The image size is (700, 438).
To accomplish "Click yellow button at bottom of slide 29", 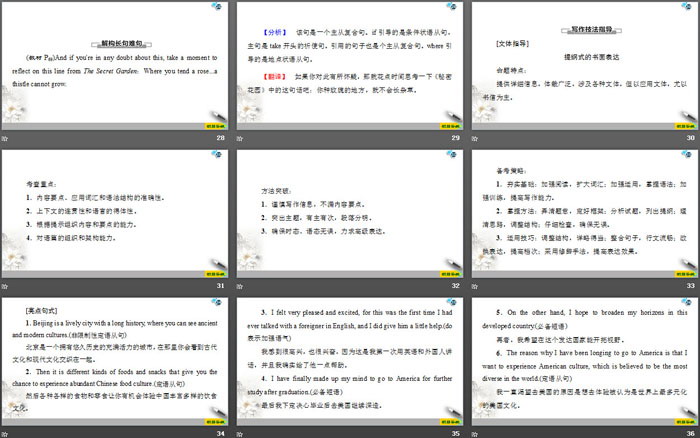I will point(451,126).
